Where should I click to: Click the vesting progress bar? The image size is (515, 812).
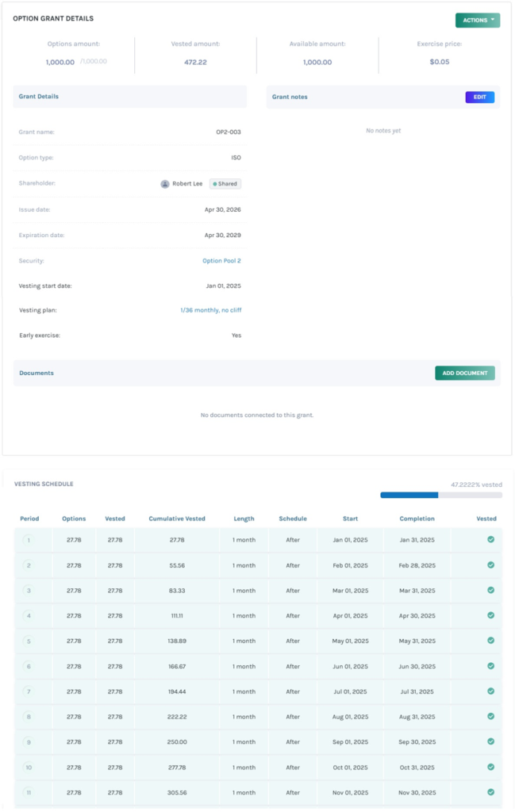[x=441, y=495]
